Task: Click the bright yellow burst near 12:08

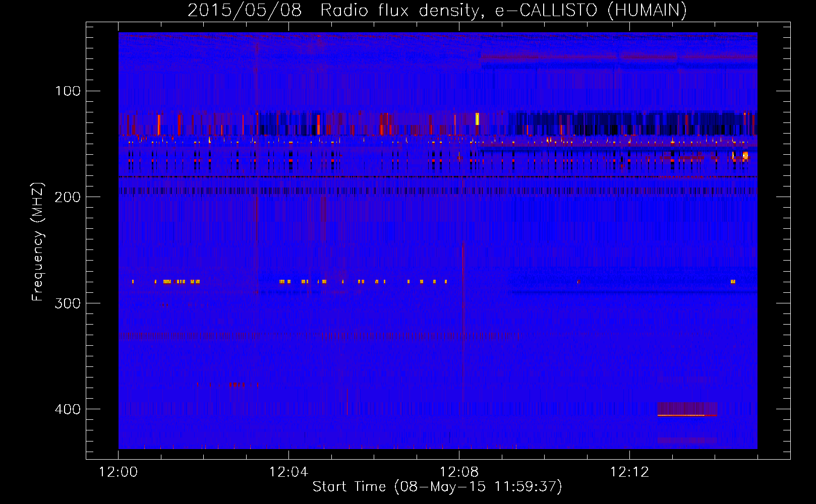Action: (x=477, y=119)
